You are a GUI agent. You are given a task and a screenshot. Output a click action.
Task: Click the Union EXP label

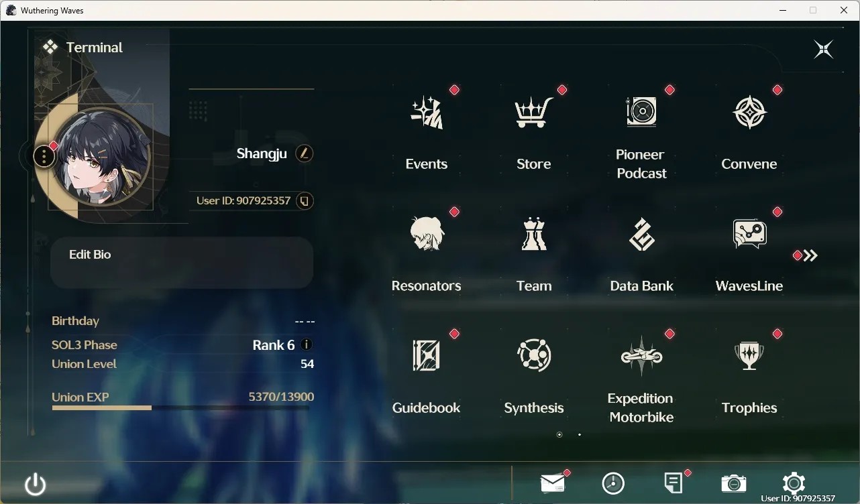click(80, 397)
